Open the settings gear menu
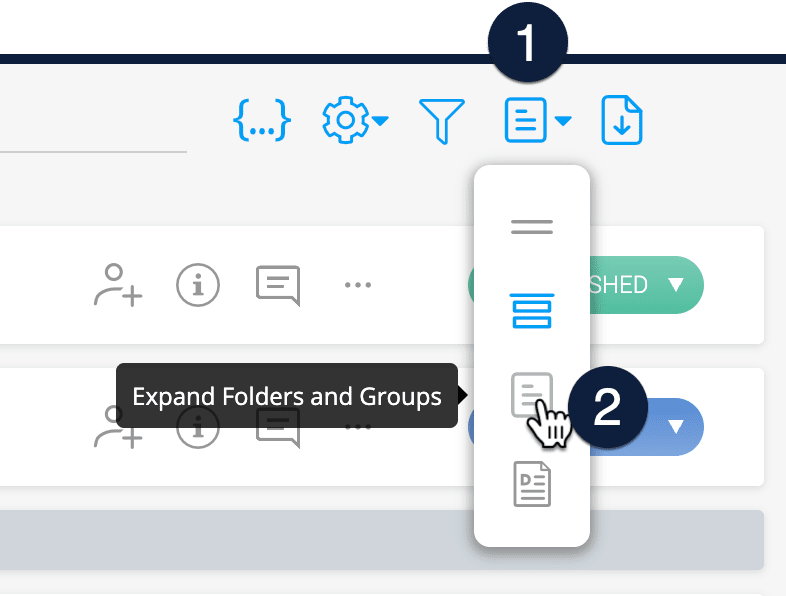Image resolution: width=786 pixels, height=596 pixels. point(345,120)
